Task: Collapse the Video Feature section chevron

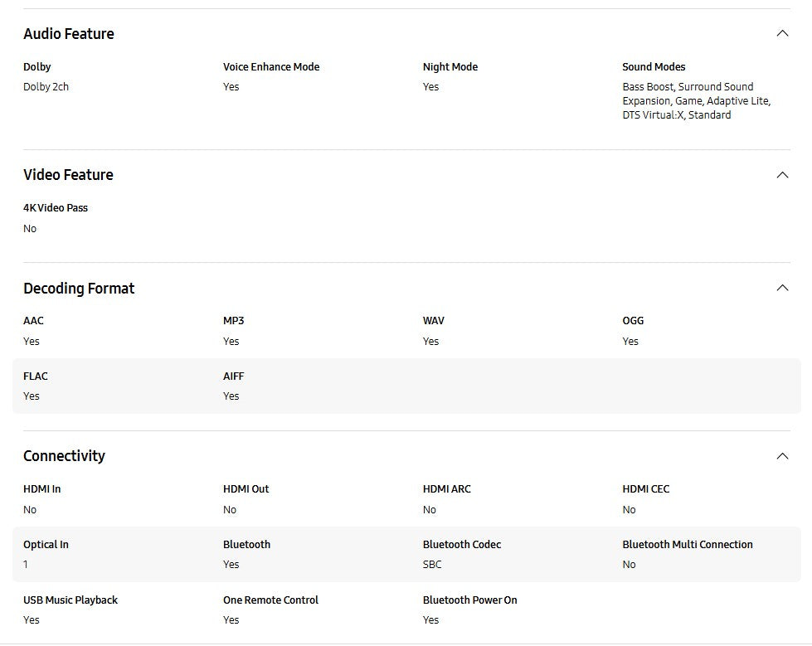Action: click(x=781, y=175)
